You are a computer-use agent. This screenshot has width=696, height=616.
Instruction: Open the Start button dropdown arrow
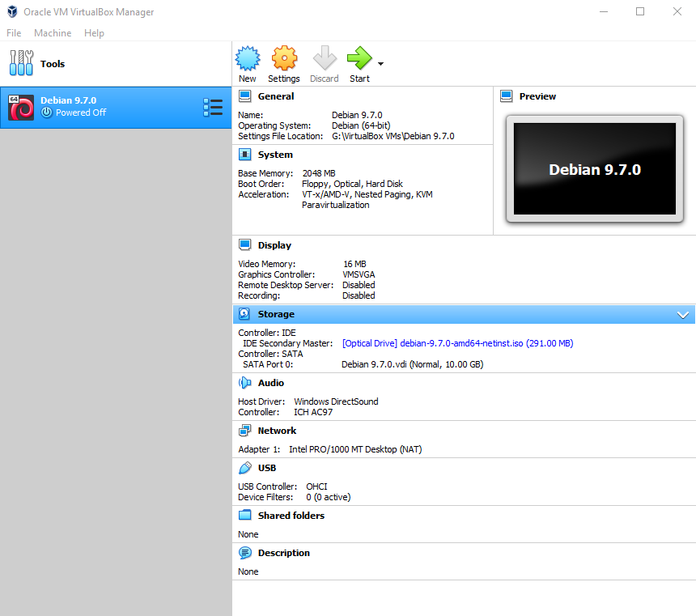pos(381,64)
